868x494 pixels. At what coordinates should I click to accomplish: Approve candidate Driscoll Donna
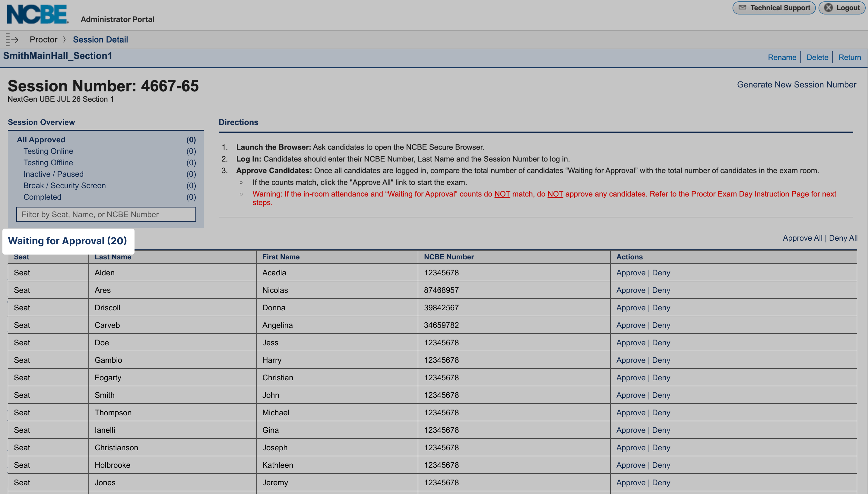(631, 308)
